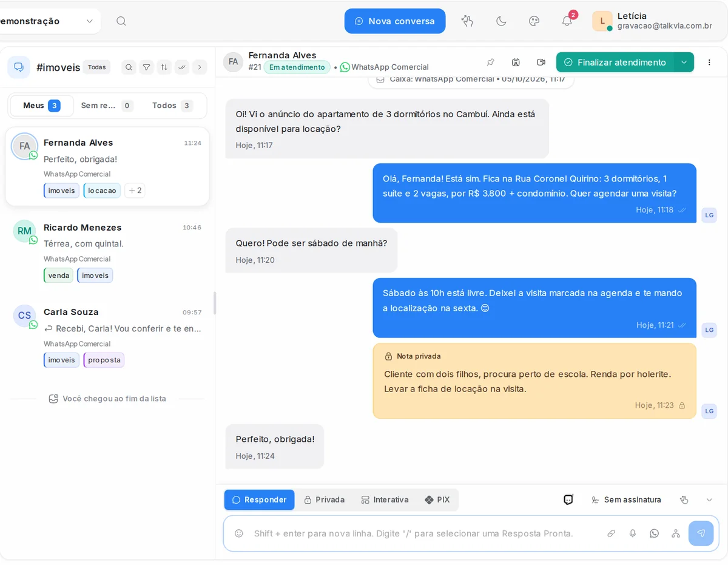
Task: Open Ricardo Menezes conversation
Action: click(107, 251)
